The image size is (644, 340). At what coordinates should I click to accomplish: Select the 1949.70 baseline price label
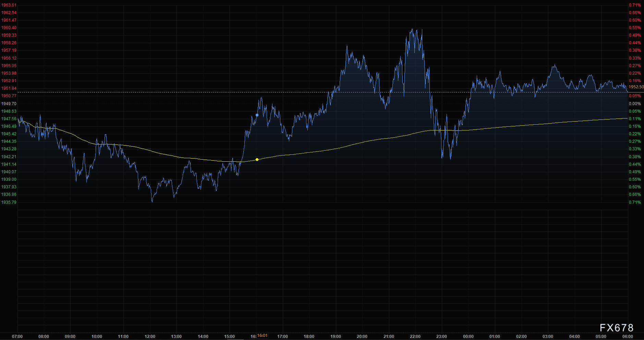[9, 104]
